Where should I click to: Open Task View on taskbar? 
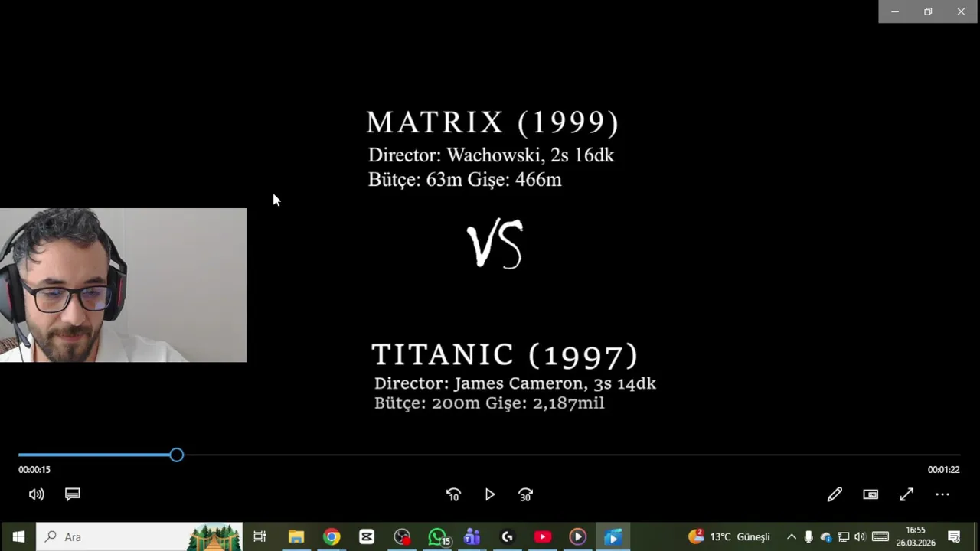(260, 537)
